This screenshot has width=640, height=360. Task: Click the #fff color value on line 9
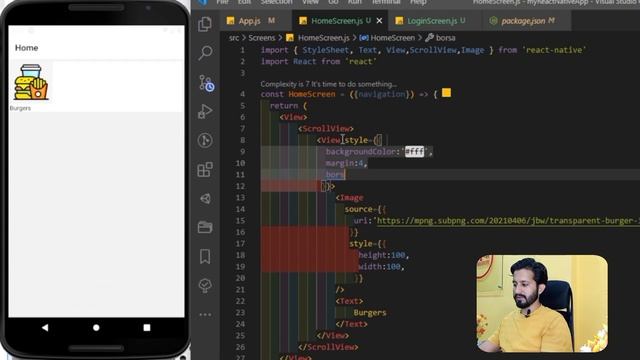pos(414,152)
